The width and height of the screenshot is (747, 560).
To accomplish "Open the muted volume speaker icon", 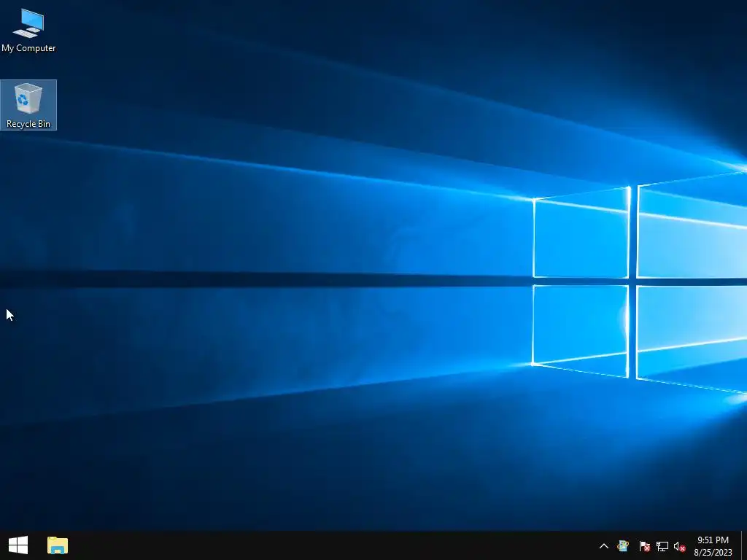I will tap(679, 546).
